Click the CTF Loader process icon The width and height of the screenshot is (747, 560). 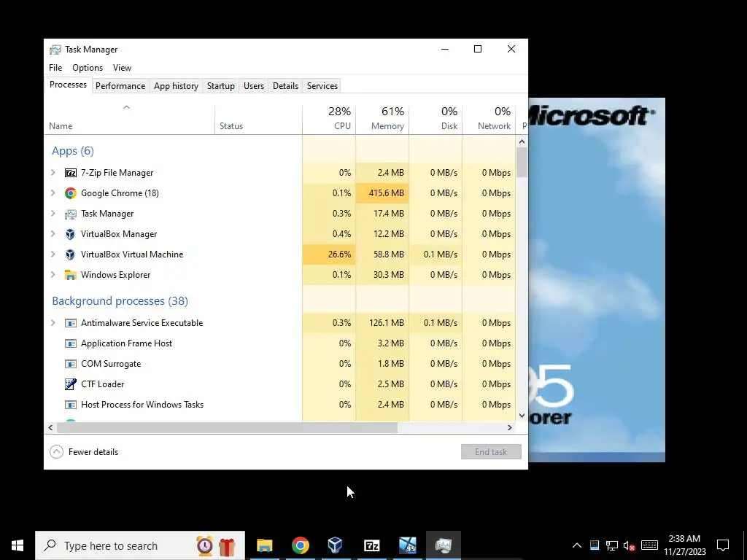pos(71,384)
